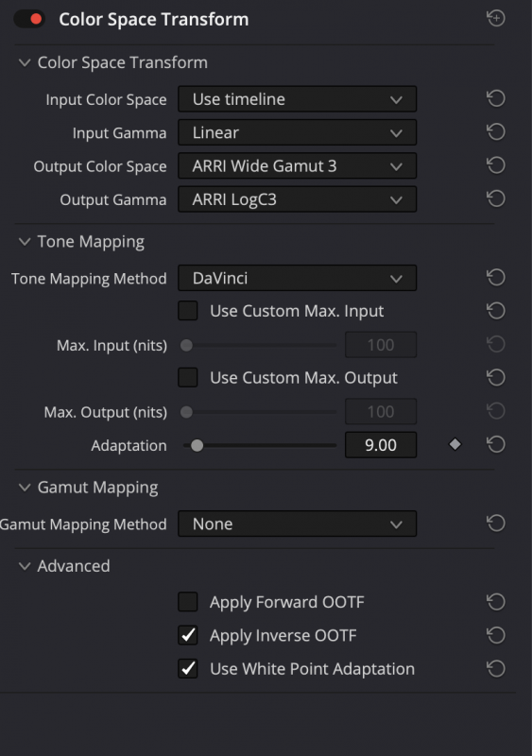Open the Output Color Space dropdown

coord(297,166)
